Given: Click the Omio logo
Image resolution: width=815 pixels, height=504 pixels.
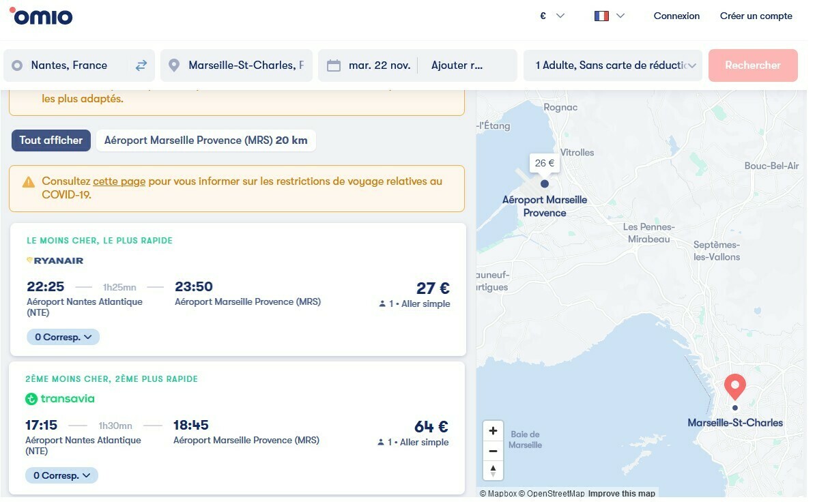Looking at the screenshot, I should pos(41,16).
